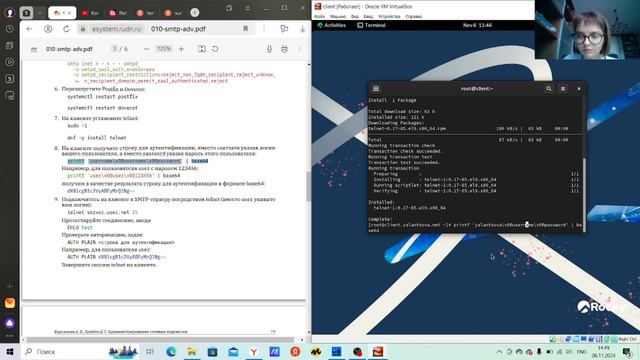Show hidden system tray icons chevron
The width and height of the screenshot is (640, 360).
click(x=499, y=351)
